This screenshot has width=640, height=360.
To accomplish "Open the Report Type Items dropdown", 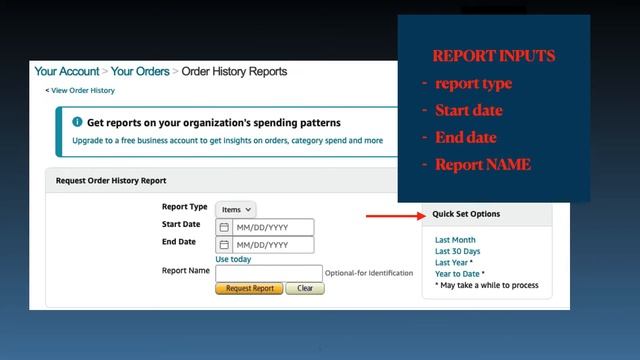I will 236,209.
